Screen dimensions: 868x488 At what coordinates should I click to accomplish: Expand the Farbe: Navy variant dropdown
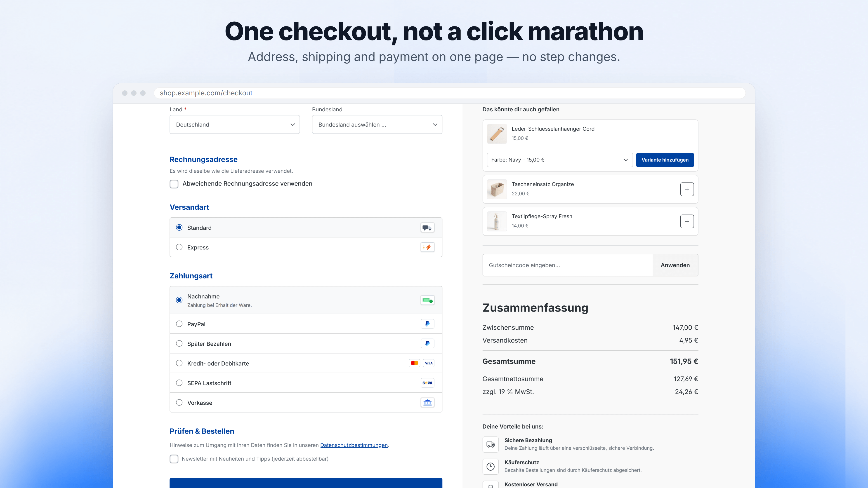[x=560, y=160]
